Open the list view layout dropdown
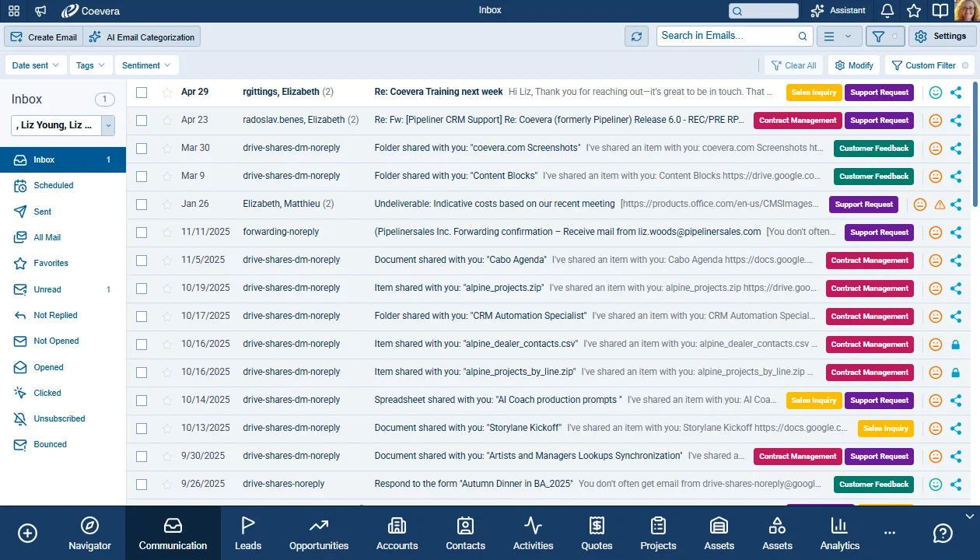This screenshot has height=560, width=980. (839, 37)
